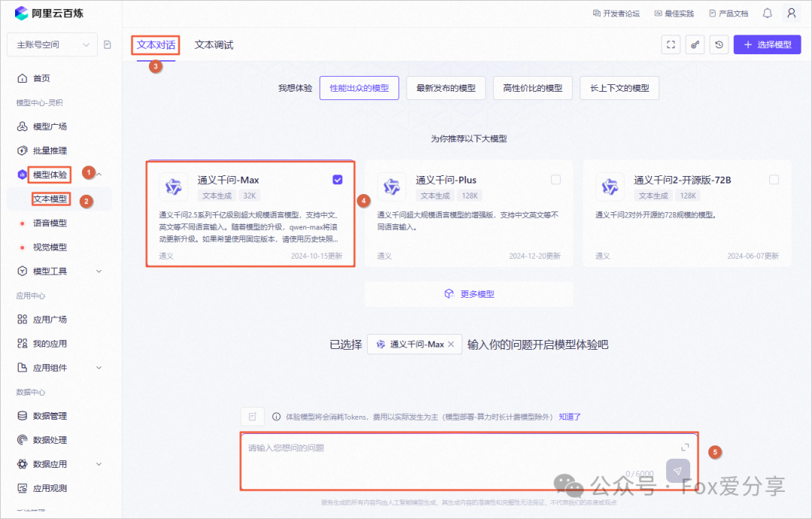This screenshot has width=812, height=519.
Task: Click the document icon beside workspace selector
Action: (108, 44)
